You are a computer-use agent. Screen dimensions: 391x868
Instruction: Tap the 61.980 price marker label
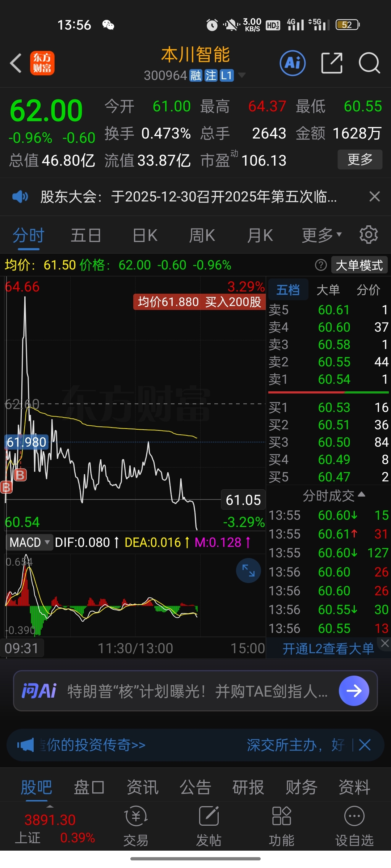click(x=26, y=442)
